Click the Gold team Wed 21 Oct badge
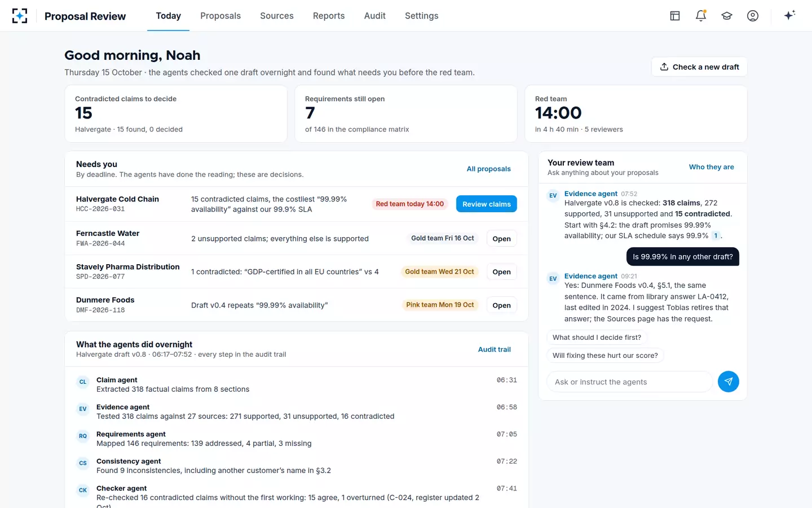 click(x=439, y=271)
